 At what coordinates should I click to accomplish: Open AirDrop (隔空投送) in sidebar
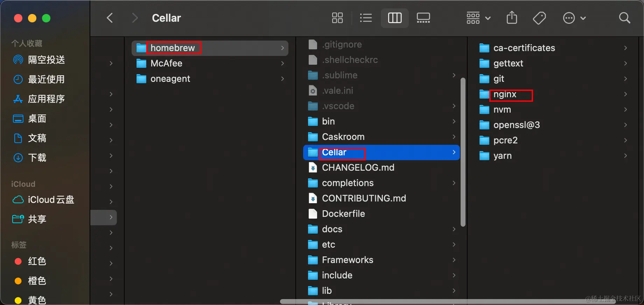pyautogui.click(x=46, y=60)
